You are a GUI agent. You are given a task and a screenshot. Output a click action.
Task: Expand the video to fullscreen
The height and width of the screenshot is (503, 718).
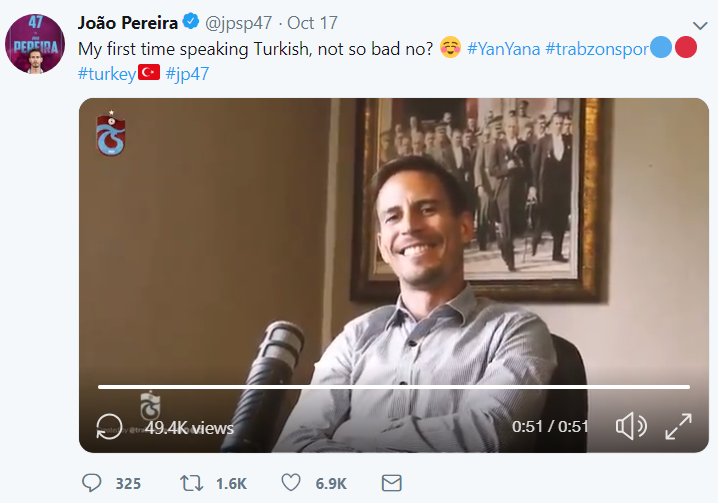click(x=679, y=427)
